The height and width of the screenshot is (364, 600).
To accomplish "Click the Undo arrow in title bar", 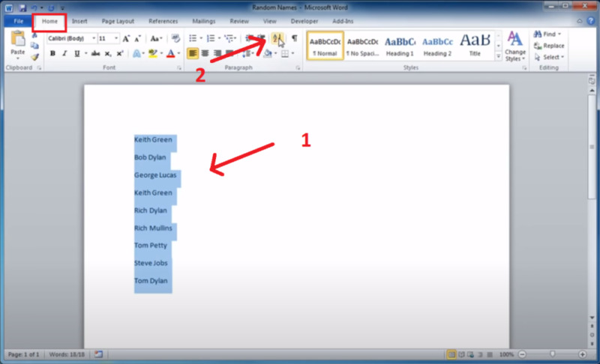I will (34, 7).
